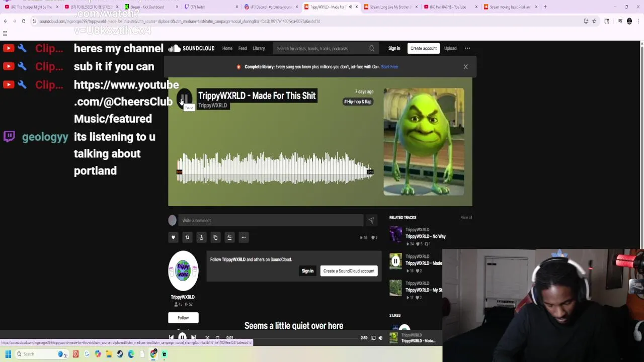Click the Hip-hop & Rap tag
The width and height of the screenshot is (644, 362).
(x=358, y=102)
